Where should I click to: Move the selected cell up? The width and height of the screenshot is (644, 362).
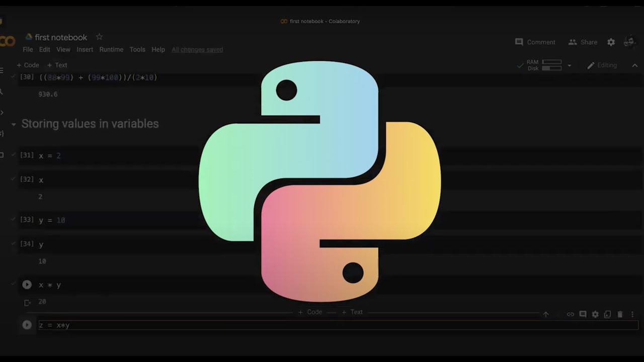pos(546,314)
